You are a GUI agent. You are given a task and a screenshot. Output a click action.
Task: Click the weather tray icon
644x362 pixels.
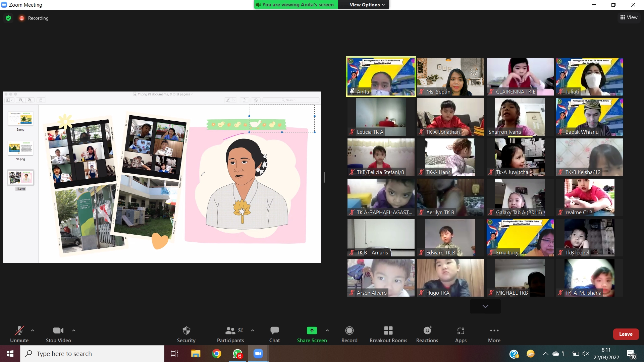[x=531, y=354]
